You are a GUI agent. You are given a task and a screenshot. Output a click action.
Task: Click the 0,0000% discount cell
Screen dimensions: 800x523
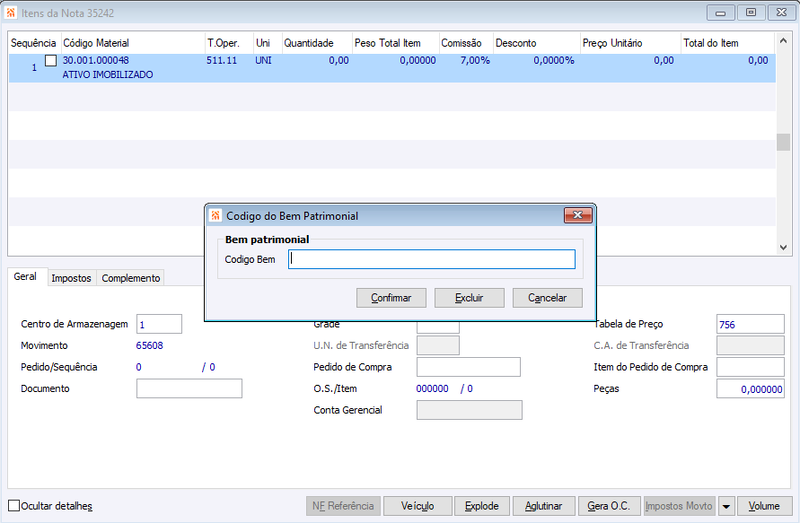(x=554, y=60)
